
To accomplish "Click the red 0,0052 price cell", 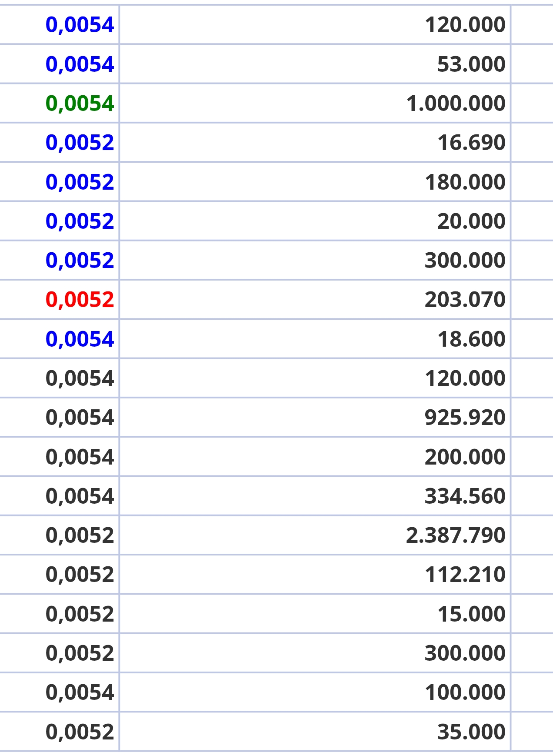I will coord(80,300).
